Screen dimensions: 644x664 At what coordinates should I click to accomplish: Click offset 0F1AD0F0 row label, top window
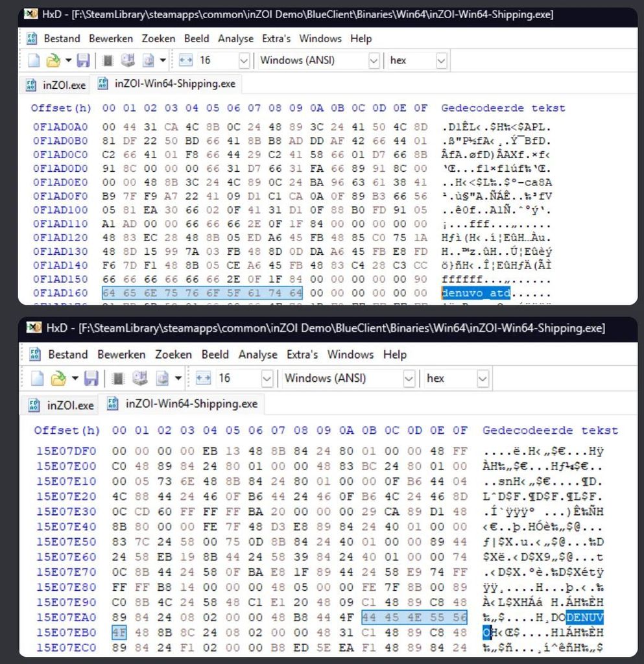tap(60, 196)
